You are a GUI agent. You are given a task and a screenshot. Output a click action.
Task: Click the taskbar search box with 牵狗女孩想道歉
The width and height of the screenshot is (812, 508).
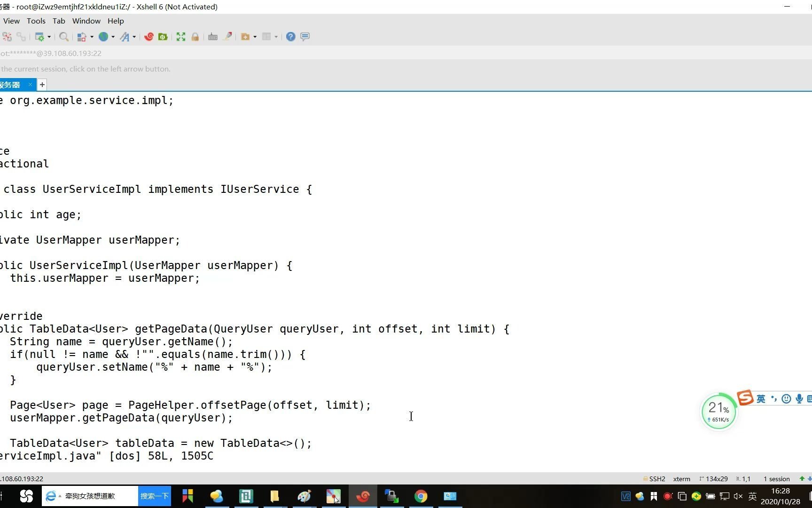tap(90, 496)
